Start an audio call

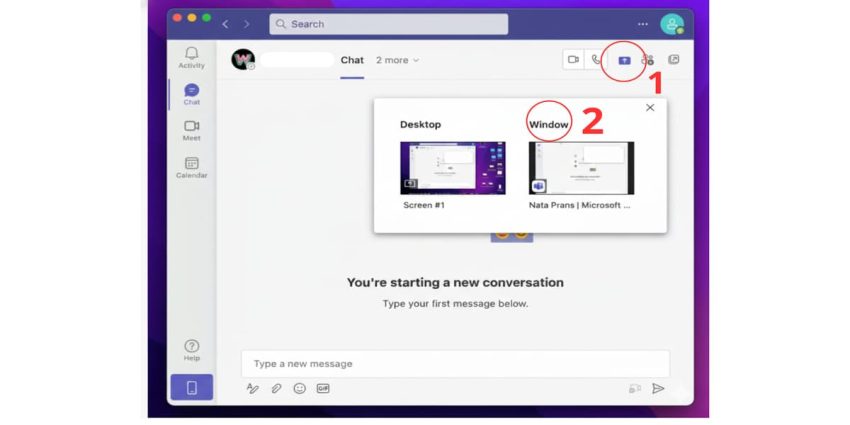[596, 60]
